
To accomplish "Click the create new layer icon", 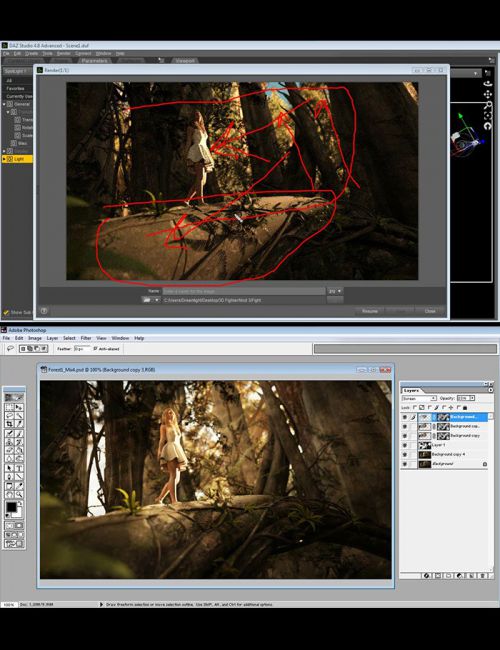I will [x=471, y=576].
